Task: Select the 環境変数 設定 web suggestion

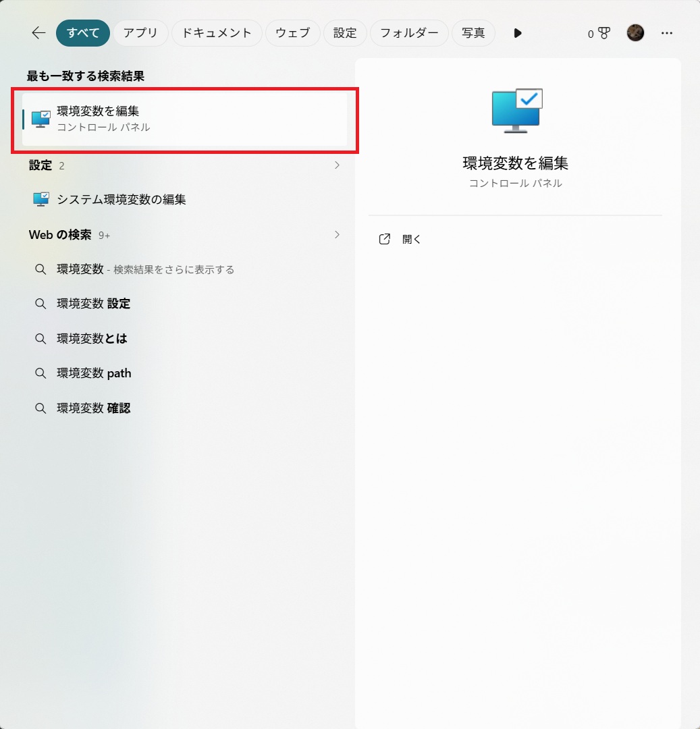Action: pyautogui.click(x=94, y=304)
